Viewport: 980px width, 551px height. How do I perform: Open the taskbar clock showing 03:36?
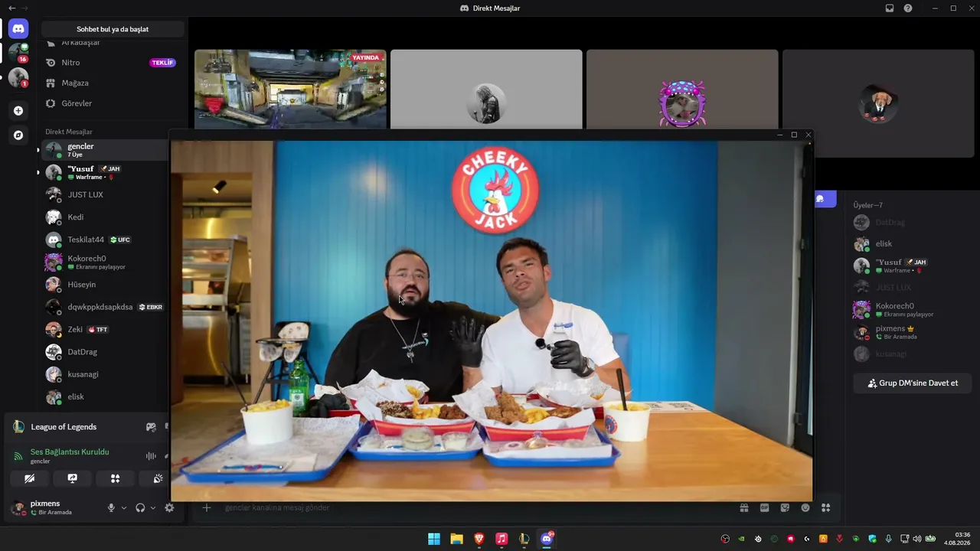pyautogui.click(x=958, y=539)
